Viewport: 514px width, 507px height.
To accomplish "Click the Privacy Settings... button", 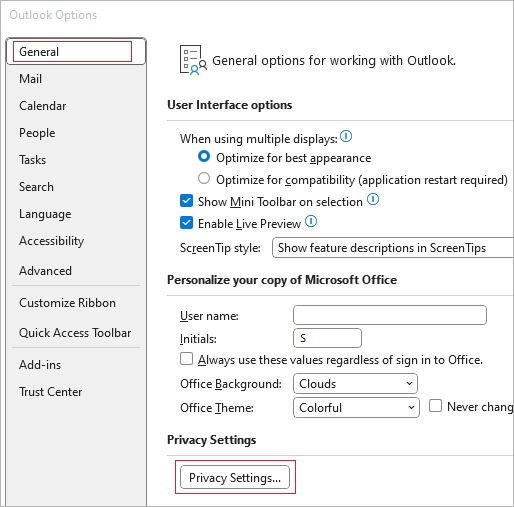I will [x=235, y=477].
